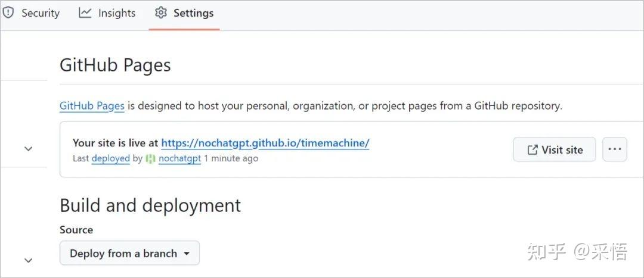Click the "deployed" link

(x=110, y=159)
